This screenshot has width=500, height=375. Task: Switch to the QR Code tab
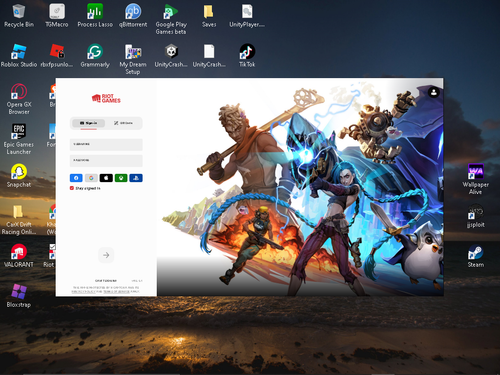click(123, 123)
